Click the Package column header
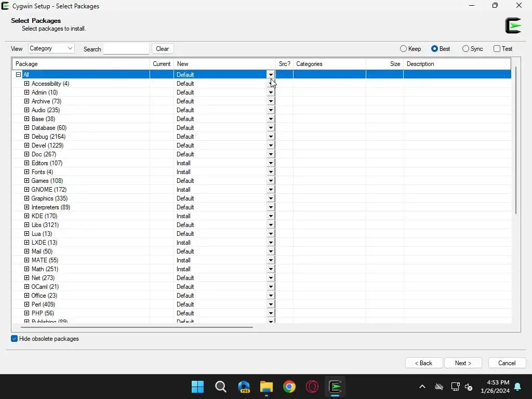Image resolution: width=532 pixels, height=399 pixels. 81,64
